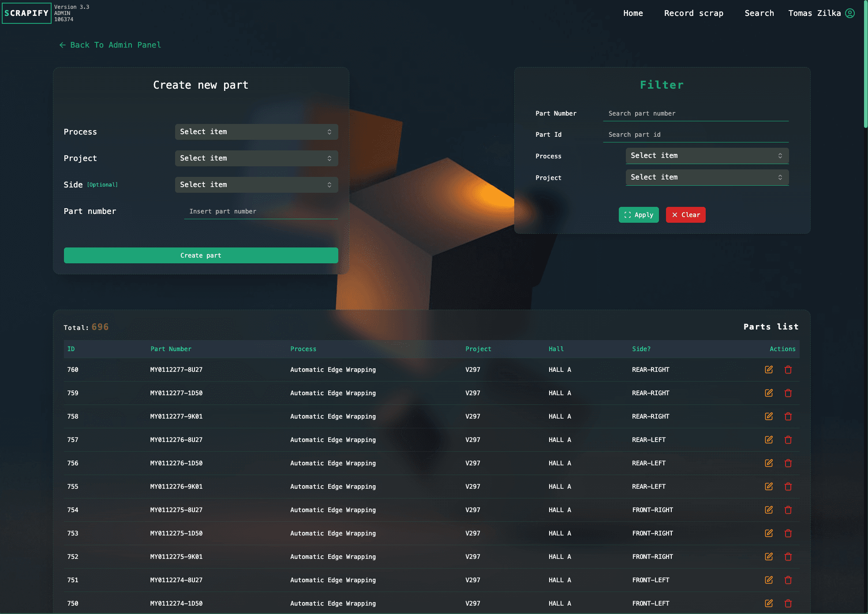
Task: Click user profile icon beside Tomas Zilka
Action: point(850,13)
